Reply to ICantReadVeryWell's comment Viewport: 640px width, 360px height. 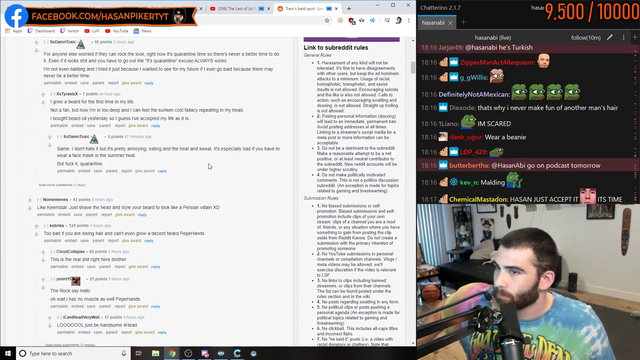[162, 333]
